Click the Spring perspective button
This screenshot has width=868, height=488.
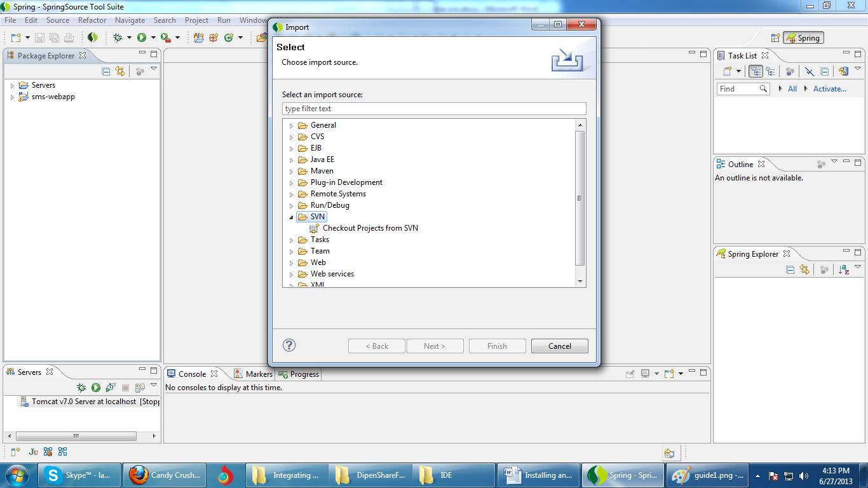[803, 38]
